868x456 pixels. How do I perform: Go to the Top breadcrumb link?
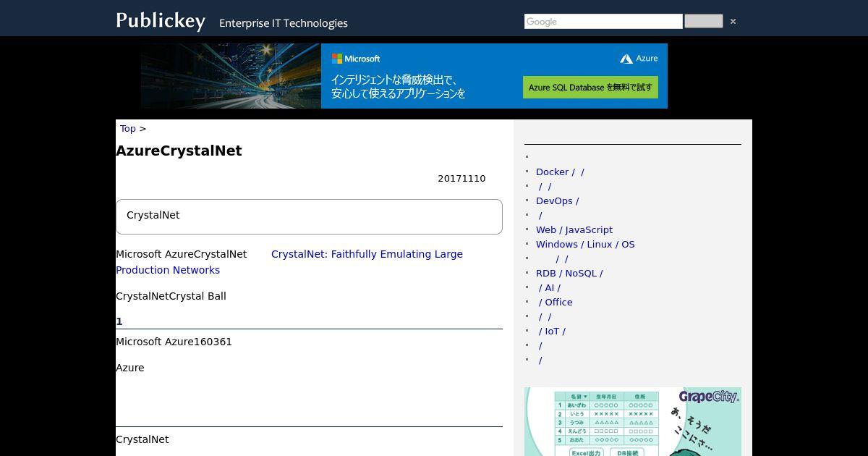(128, 128)
